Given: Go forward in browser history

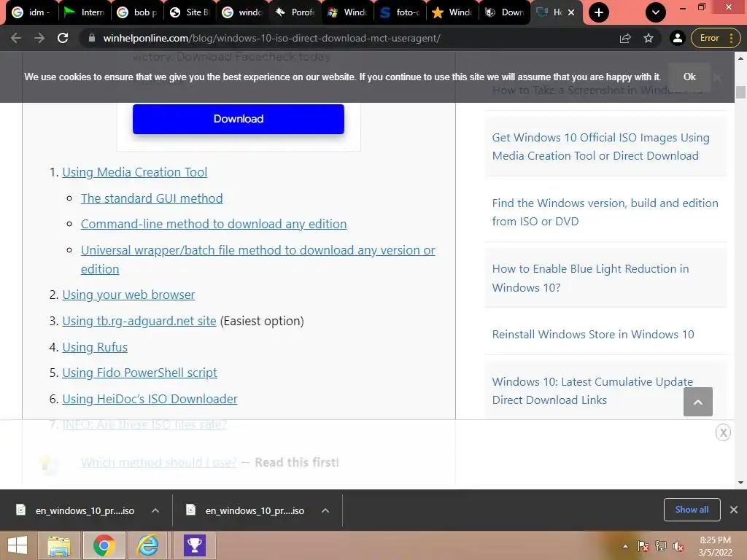Looking at the screenshot, I should pos(39,38).
